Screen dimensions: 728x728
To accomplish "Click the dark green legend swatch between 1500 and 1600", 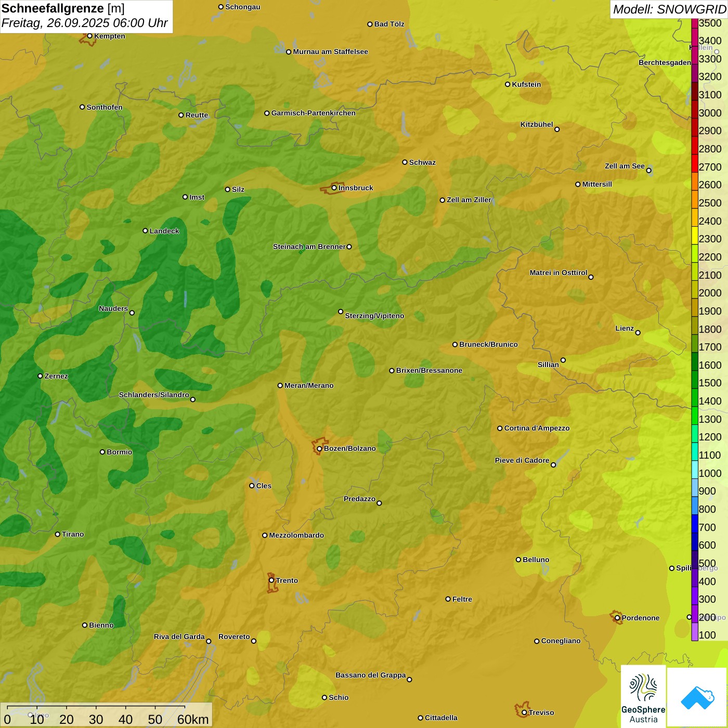I will point(695,380).
